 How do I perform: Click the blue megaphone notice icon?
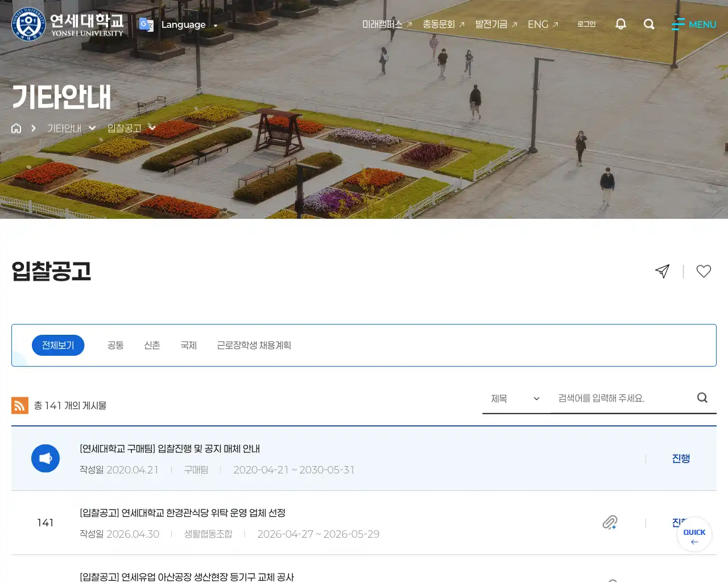(45, 458)
